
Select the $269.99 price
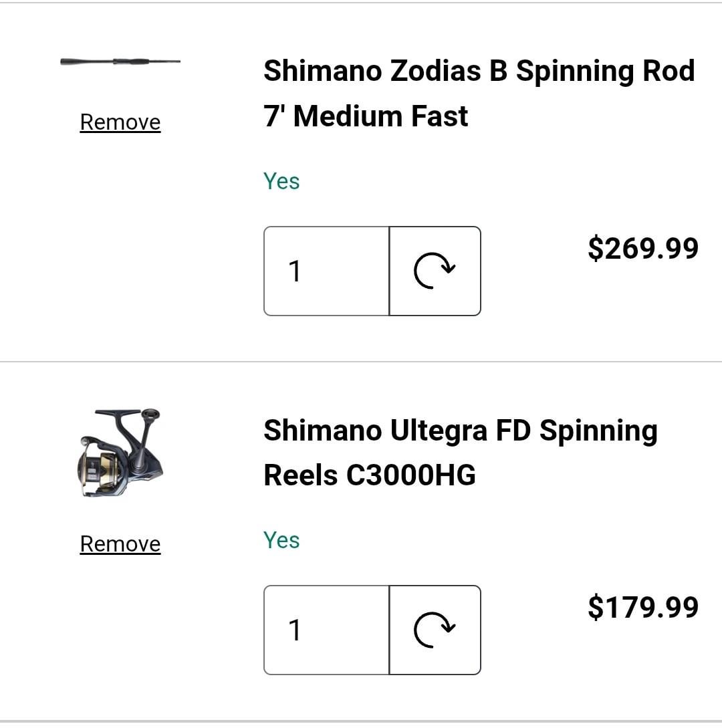(x=643, y=248)
